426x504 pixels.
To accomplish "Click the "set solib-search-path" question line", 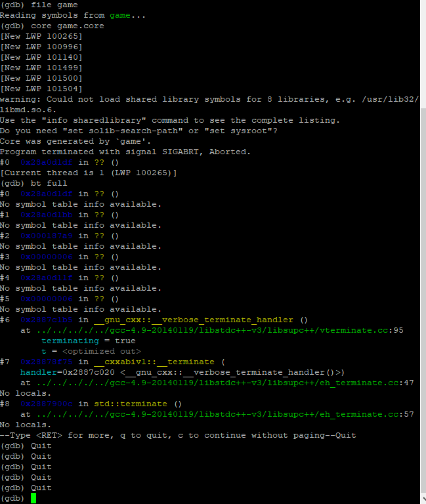I will pos(138,131).
